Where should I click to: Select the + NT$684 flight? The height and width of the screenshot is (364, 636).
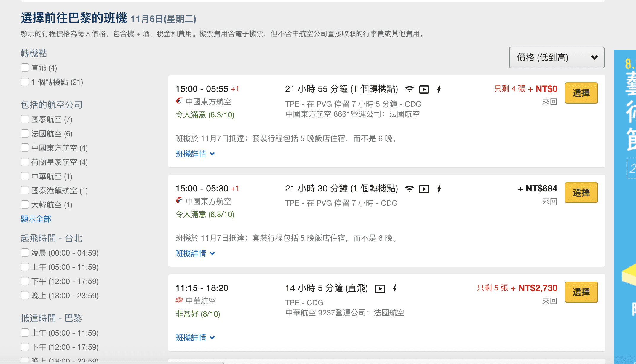[x=581, y=193]
